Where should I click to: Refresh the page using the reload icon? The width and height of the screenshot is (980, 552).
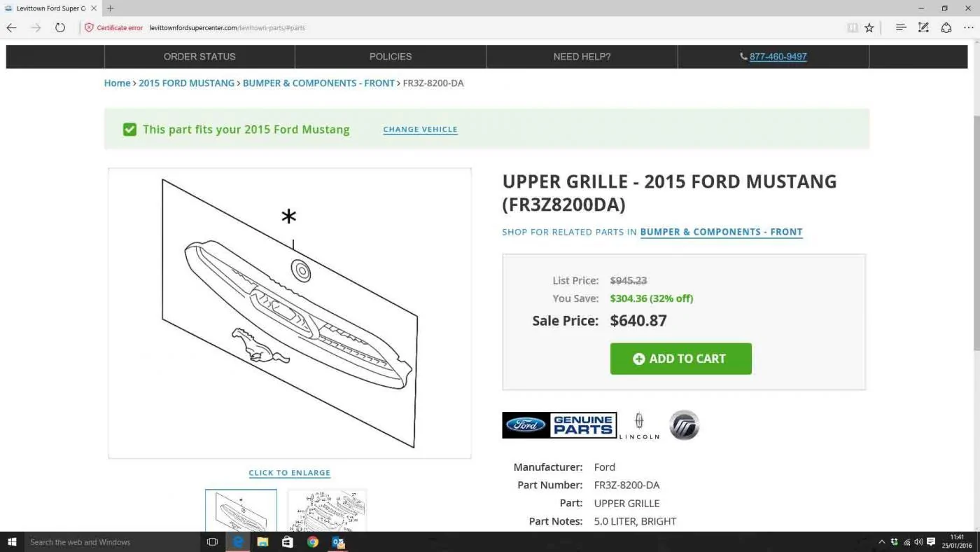point(60,28)
